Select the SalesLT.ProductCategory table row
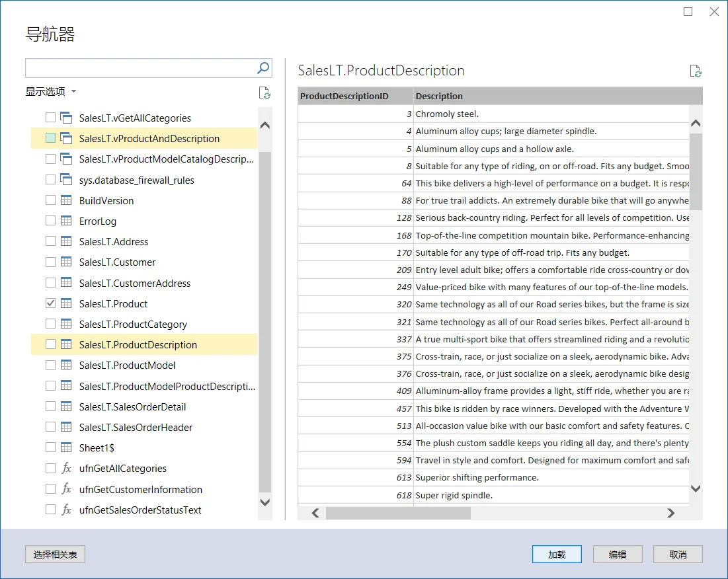 pos(144,324)
